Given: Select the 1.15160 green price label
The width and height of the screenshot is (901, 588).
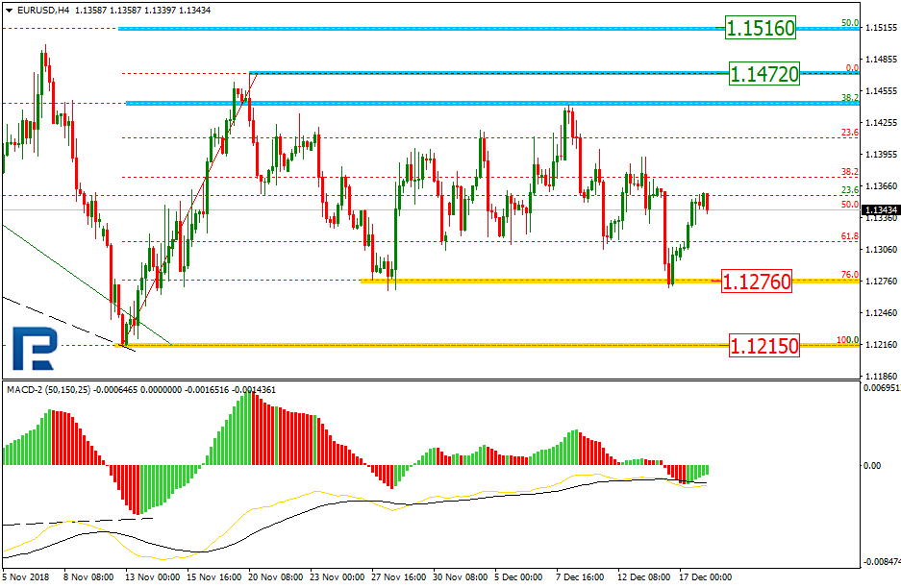Looking at the screenshot, I should pyautogui.click(x=761, y=28).
